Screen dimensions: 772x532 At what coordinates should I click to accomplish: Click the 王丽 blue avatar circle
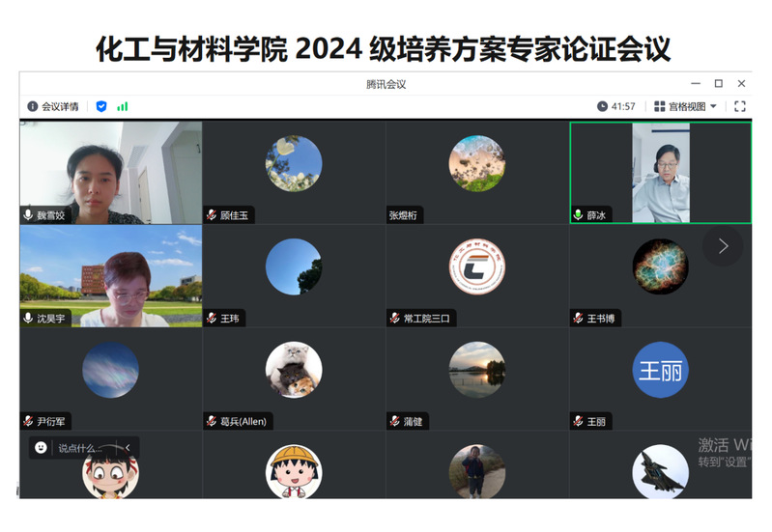pyautogui.click(x=660, y=370)
